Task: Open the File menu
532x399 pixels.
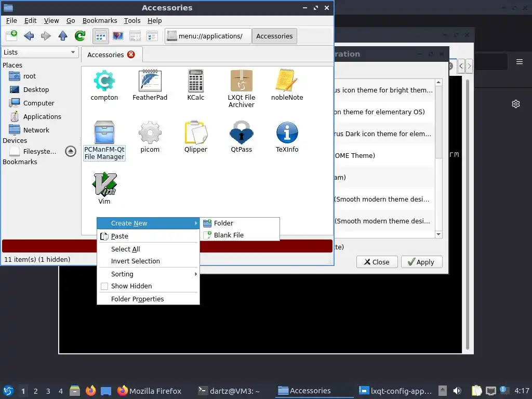Action: [x=11, y=21]
